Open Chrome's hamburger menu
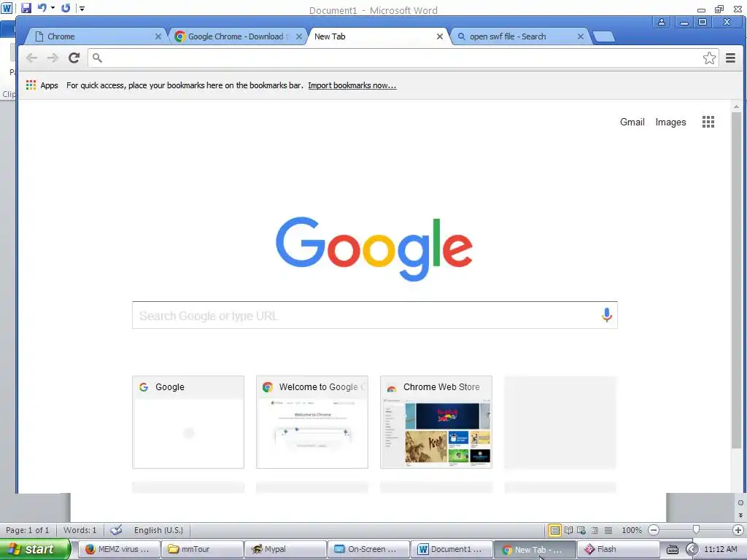Viewport: 747px width, 560px height. (730, 58)
